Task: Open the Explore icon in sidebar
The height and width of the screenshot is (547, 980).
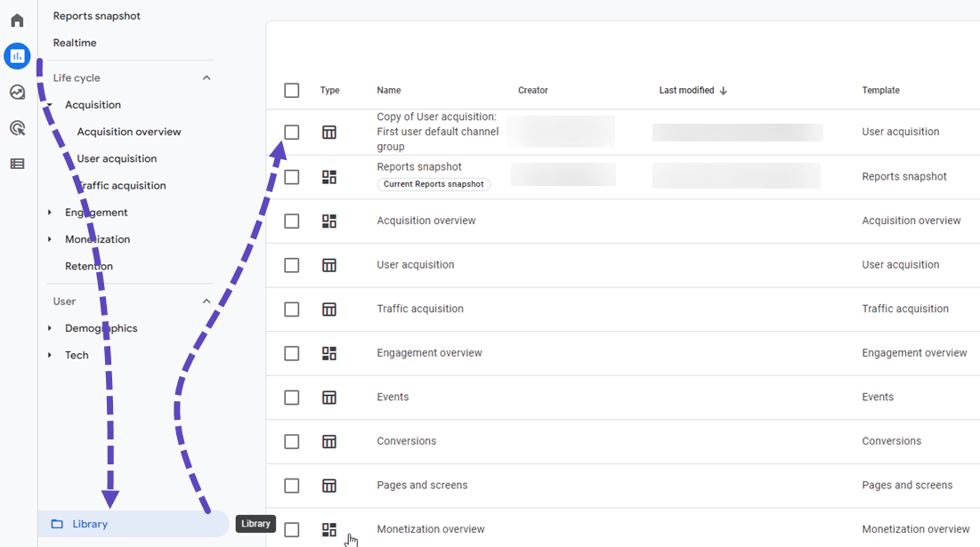Action: tap(18, 93)
